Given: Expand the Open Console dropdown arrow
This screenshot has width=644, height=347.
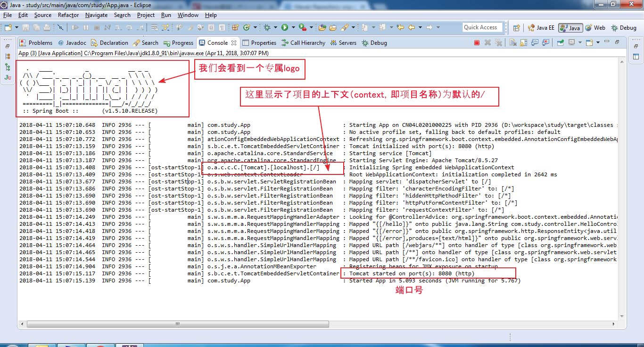Looking at the screenshot, I should point(598,42).
